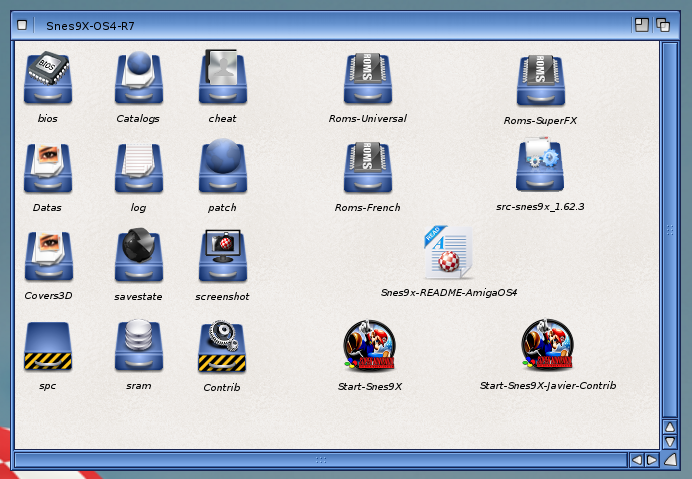Click the horizontal scrollbar track at bottom
Image resolution: width=692 pixels, height=479 pixels.
click(x=320, y=460)
